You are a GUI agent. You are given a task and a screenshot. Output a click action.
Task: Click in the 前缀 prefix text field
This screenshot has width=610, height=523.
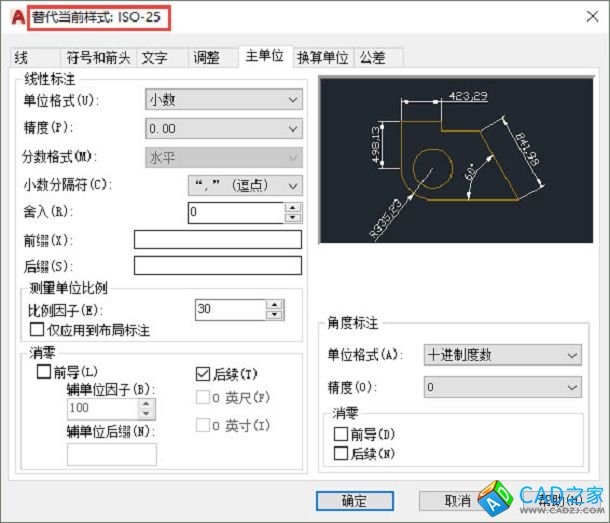coord(217,239)
